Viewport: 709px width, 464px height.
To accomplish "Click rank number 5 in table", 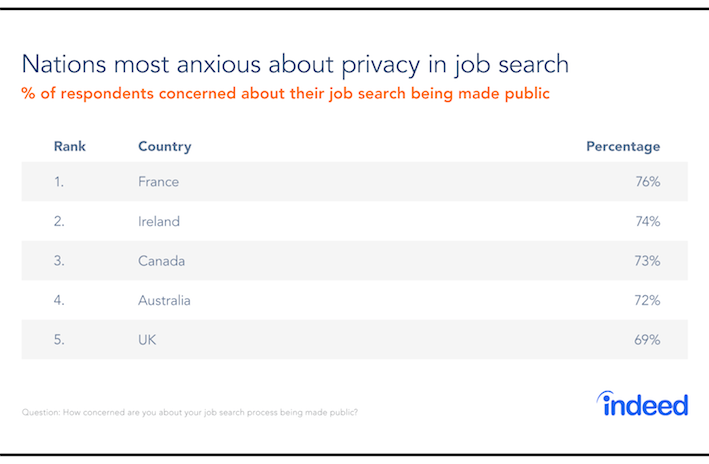I will tap(59, 340).
